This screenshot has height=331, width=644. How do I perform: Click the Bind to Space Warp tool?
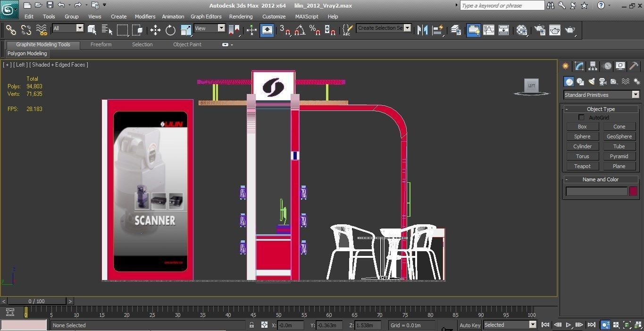42,30
